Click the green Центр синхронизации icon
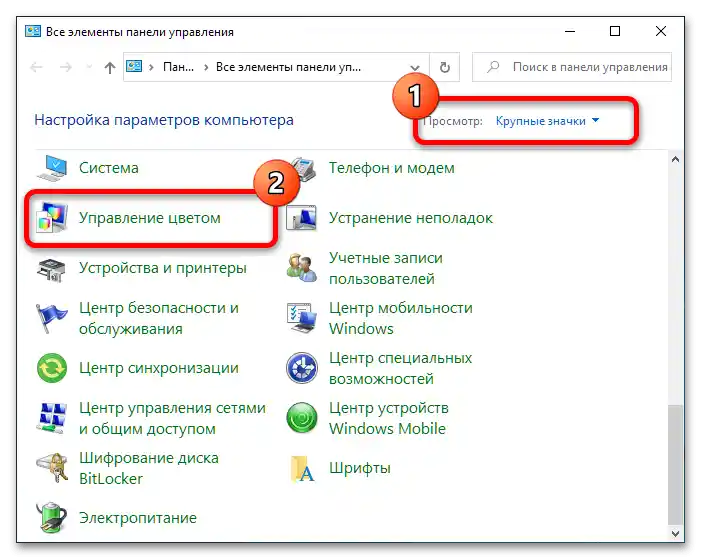Screen dimensions: 701x559 pos(52,368)
